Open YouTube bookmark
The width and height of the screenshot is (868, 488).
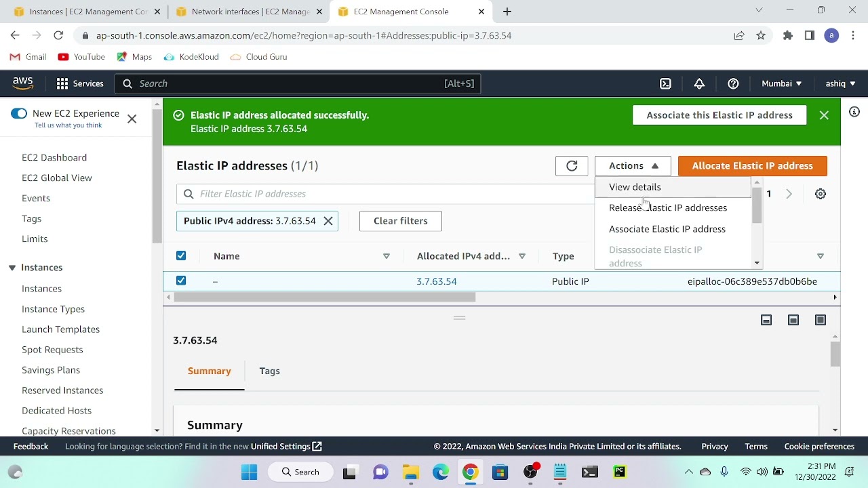point(81,57)
